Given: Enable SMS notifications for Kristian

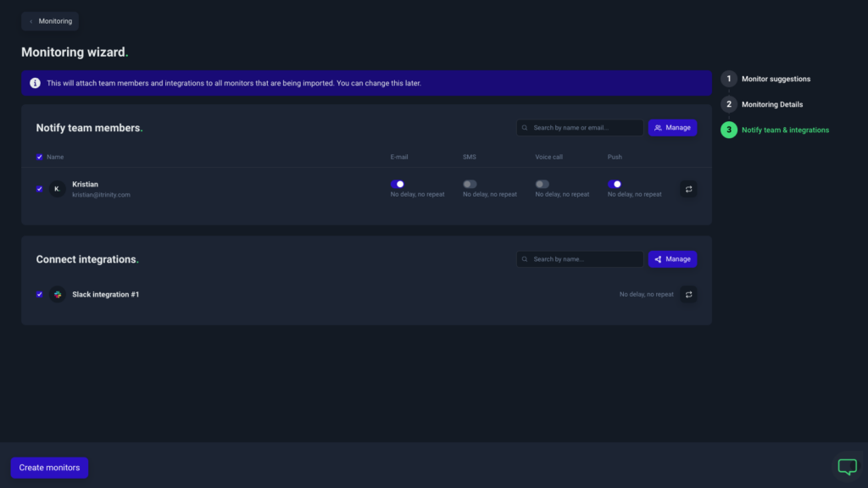Looking at the screenshot, I should pyautogui.click(x=469, y=183).
